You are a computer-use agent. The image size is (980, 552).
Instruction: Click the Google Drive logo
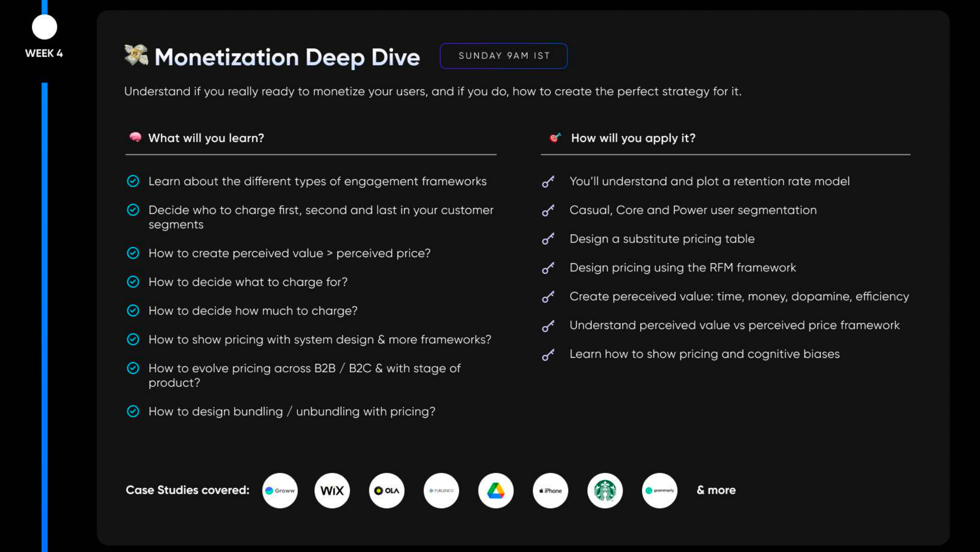pos(496,490)
